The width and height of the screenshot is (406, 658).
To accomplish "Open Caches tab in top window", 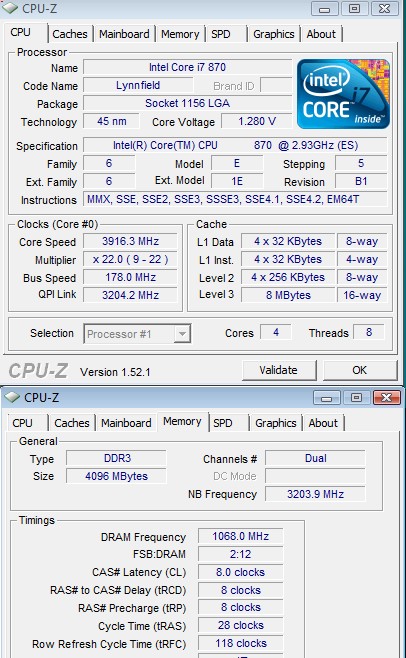I will [70, 34].
